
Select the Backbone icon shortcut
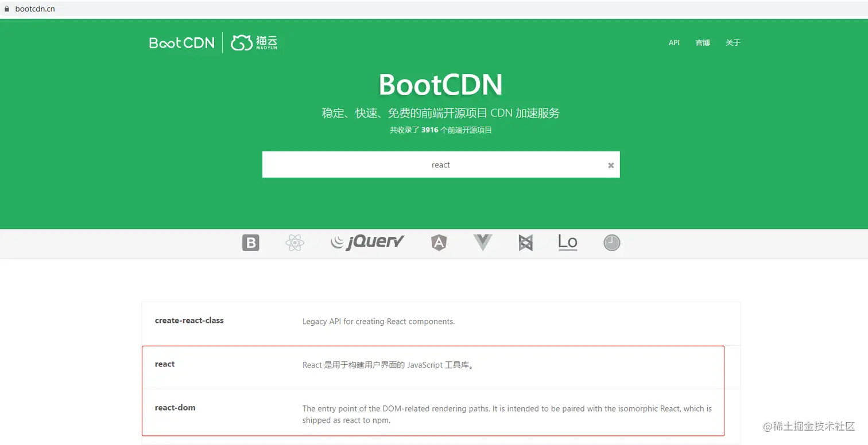(x=525, y=243)
